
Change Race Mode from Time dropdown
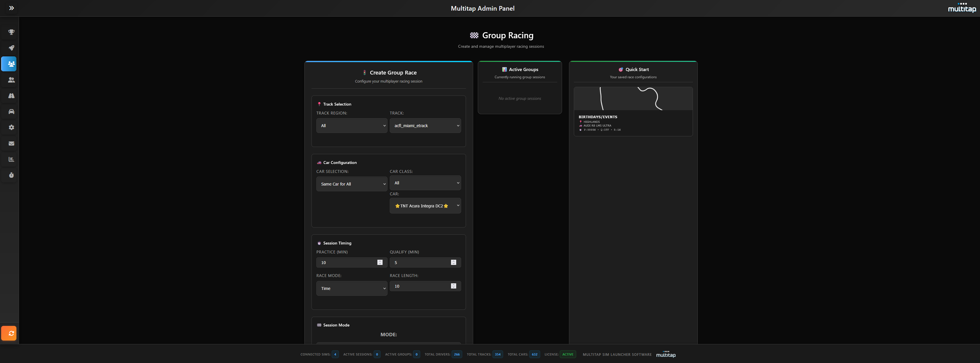(351, 289)
